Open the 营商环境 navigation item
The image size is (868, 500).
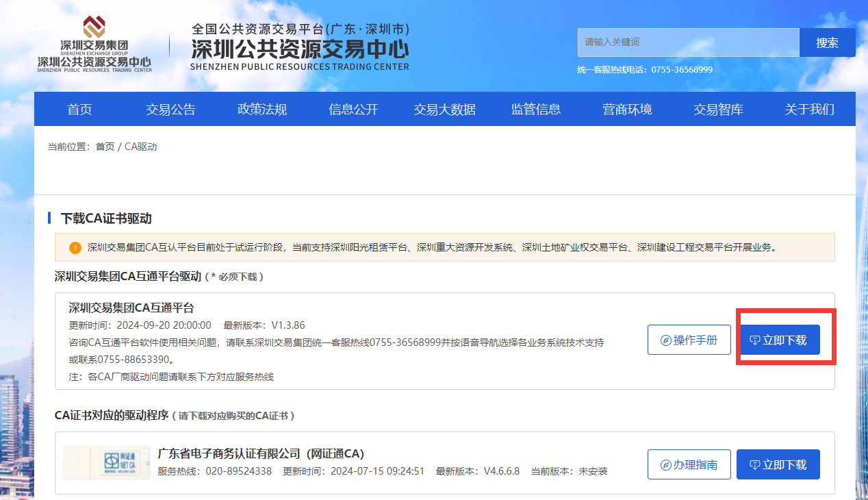627,110
